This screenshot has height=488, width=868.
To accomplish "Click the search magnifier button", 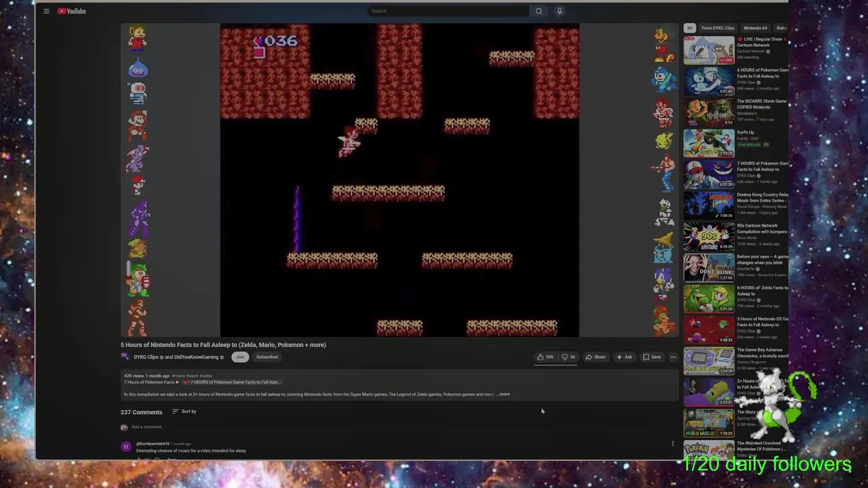I will [x=539, y=11].
